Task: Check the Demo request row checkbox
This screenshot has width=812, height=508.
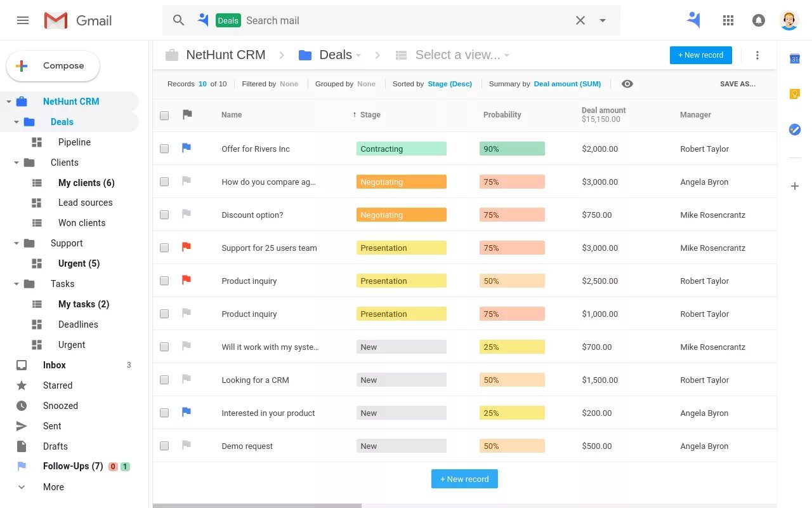Action: pos(164,446)
